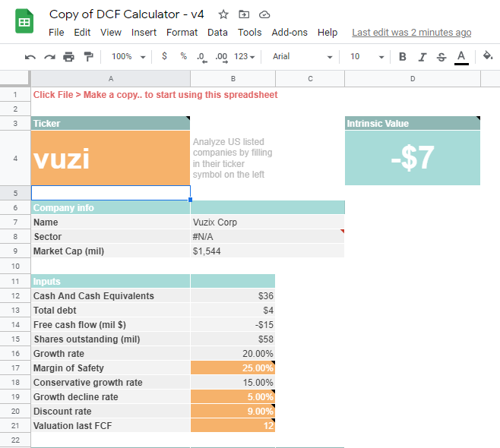Star this spreadsheet document
This screenshot has width=500, height=448.
223,14
